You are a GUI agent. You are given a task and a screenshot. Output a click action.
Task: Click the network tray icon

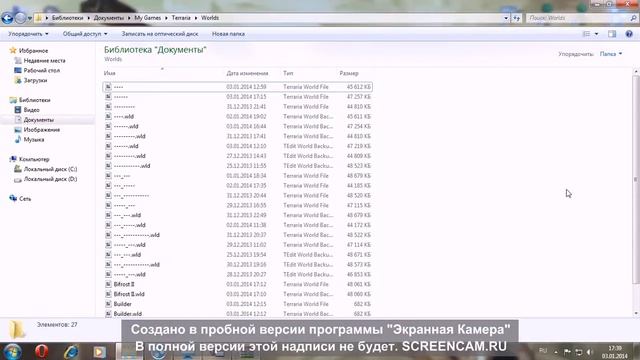578,351
